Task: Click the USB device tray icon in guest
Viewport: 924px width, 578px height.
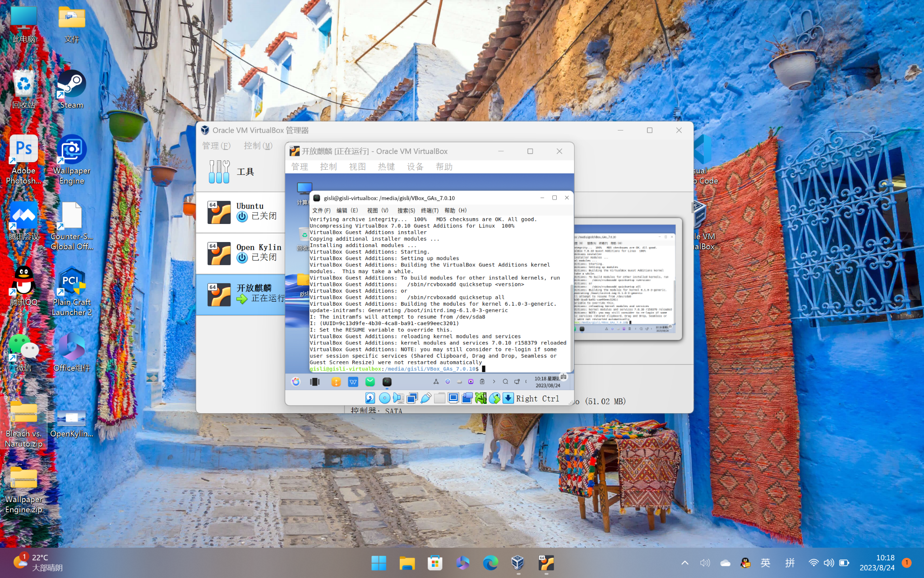Action: [482, 382]
